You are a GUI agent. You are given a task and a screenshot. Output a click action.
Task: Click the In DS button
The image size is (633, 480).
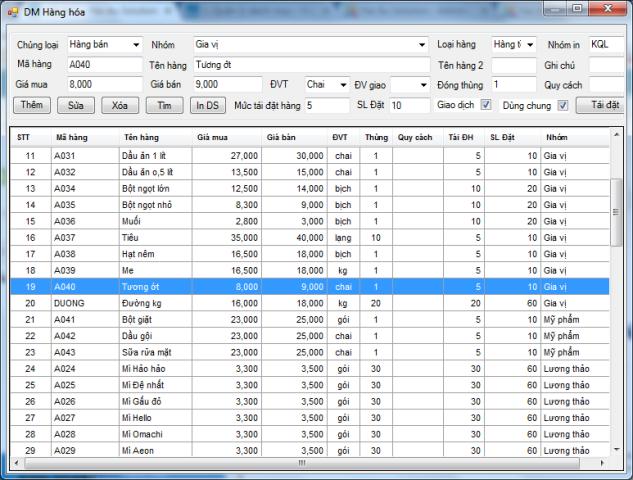pyautogui.click(x=208, y=105)
